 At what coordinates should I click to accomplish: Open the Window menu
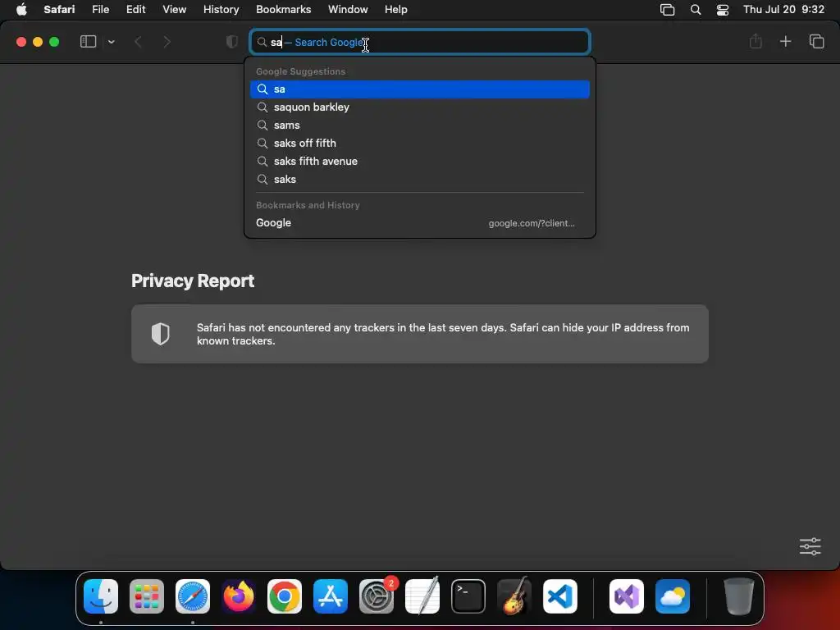tap(348, 10)
